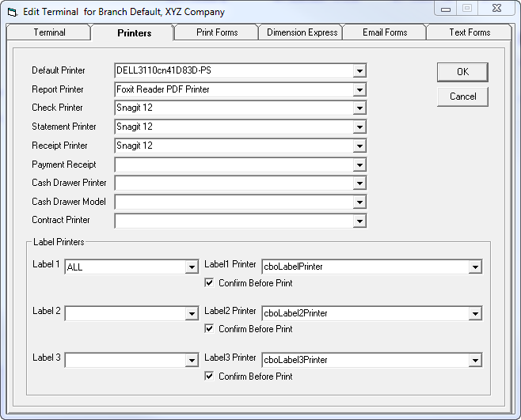Click the empty Cash Drawer Model field

point(241,202)
